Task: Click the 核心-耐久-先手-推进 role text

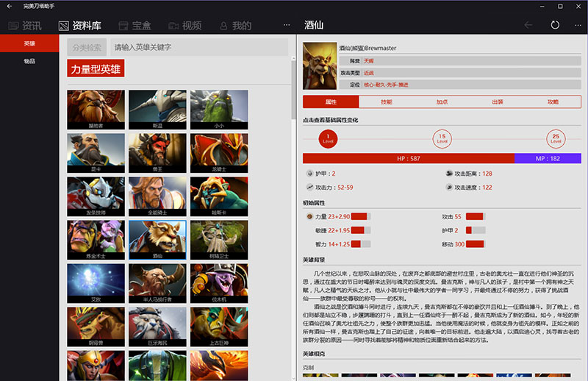Action: (386, 85)
